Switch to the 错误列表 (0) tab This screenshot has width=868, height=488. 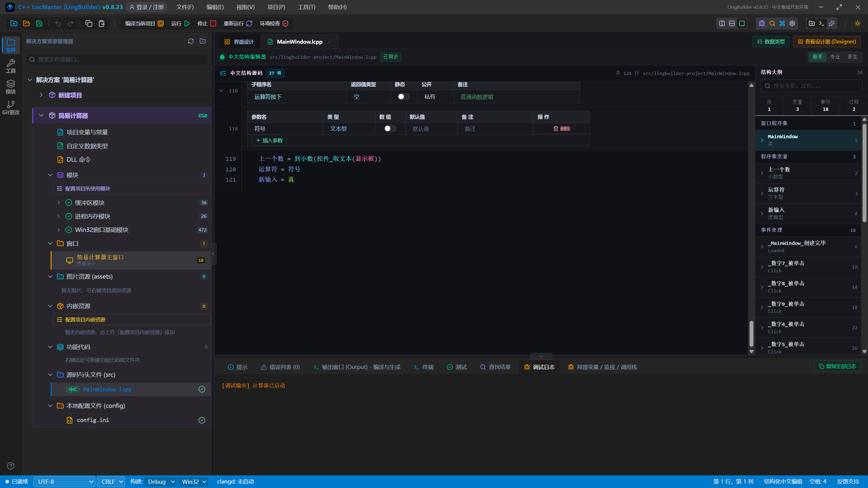(280, 367)
